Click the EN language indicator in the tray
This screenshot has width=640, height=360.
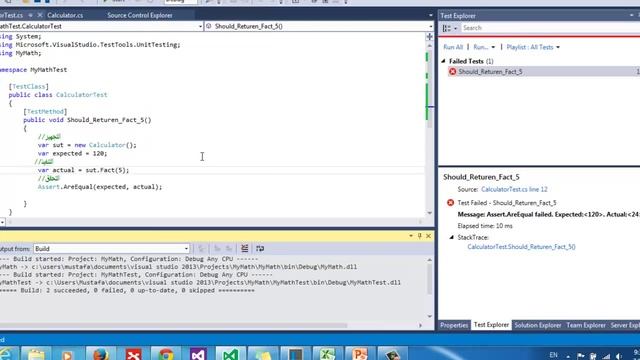click(553, 355)
